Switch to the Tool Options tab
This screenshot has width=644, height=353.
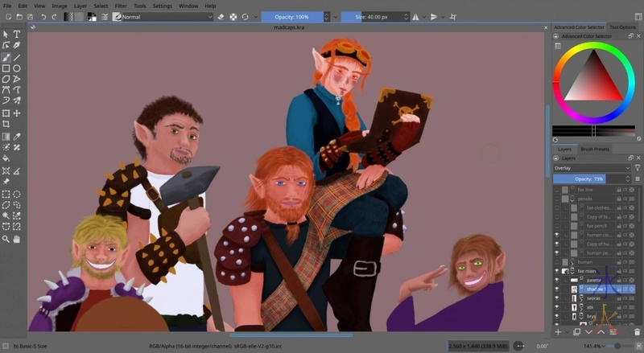(622, 27)
